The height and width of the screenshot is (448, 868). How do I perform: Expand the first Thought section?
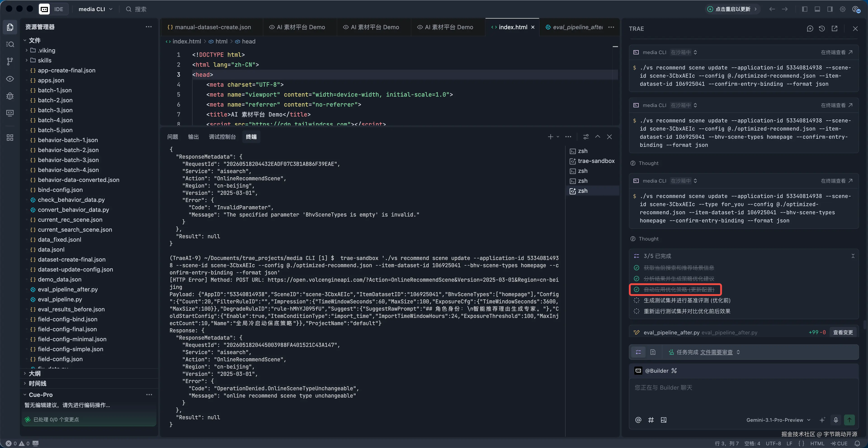coord(645,163)
